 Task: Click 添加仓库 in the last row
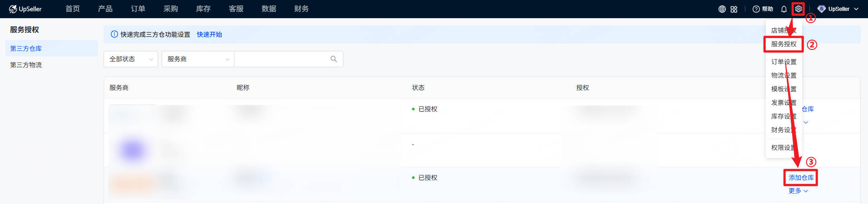point(801,178)
